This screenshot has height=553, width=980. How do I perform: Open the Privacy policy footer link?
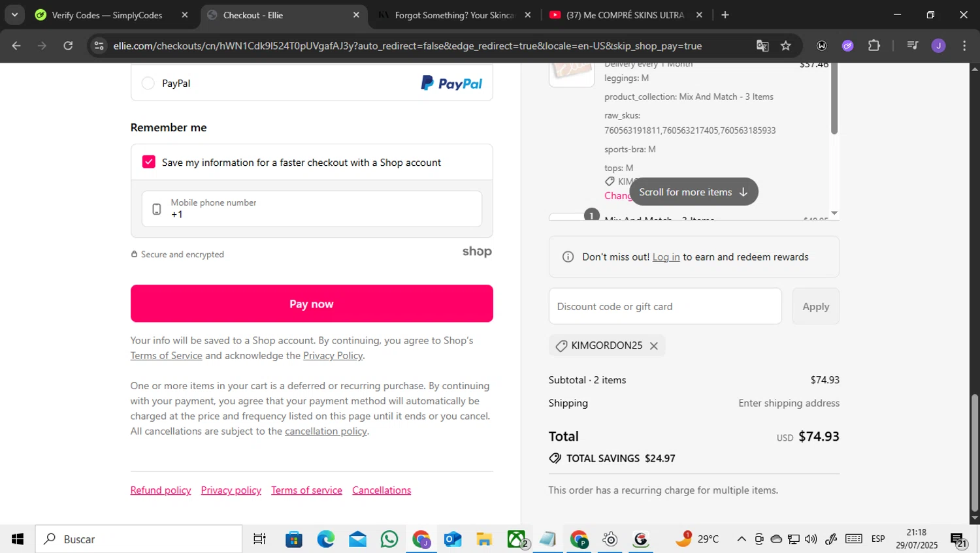click(231, 490)
